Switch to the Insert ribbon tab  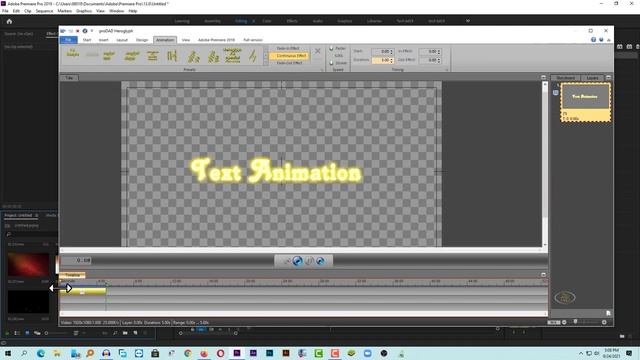pyautogui.click(x=104, y=40)
